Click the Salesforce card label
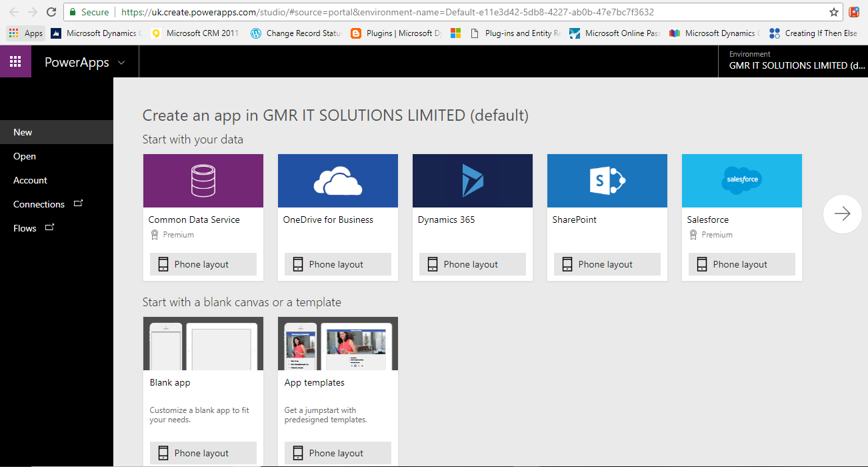Viewport: 868px width, 467px height. click(x=708, y=219)
